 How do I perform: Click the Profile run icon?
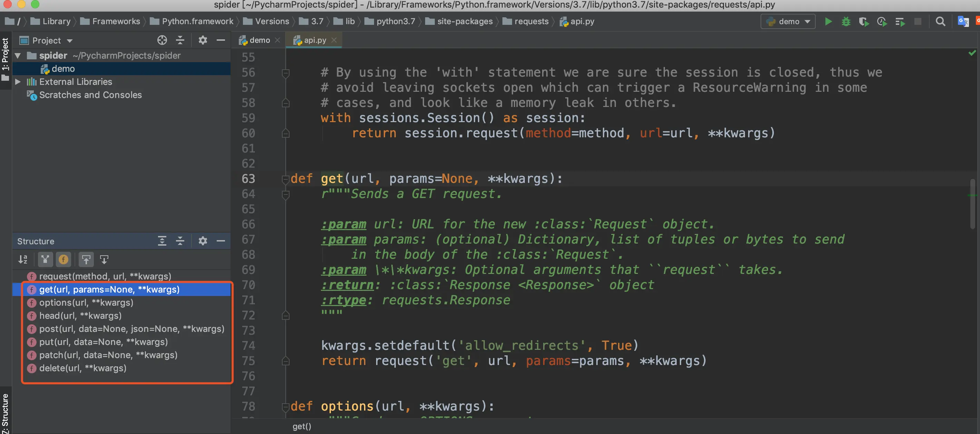coord(881,22)
